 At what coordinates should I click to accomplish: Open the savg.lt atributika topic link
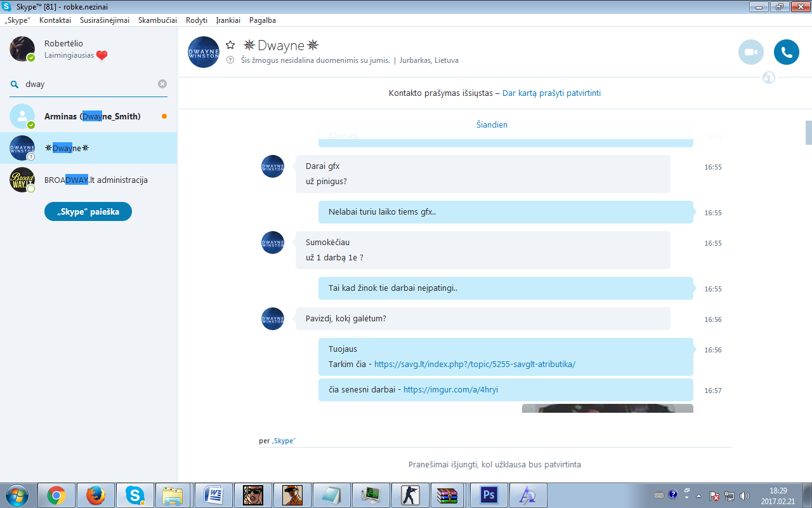pos(475,364)
